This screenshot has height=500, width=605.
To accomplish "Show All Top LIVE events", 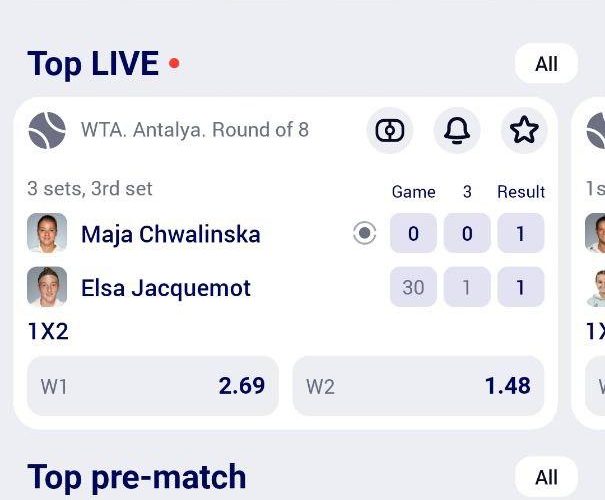I will 546,64.
